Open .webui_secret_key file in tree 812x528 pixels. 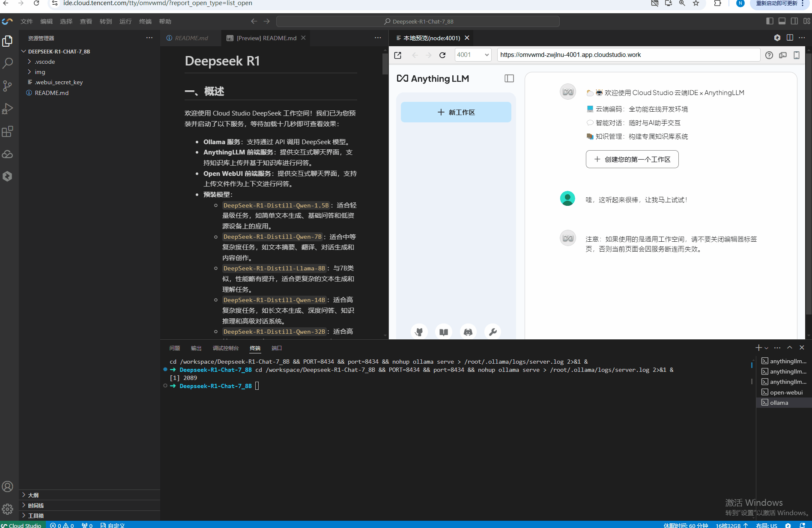point(58,82)
